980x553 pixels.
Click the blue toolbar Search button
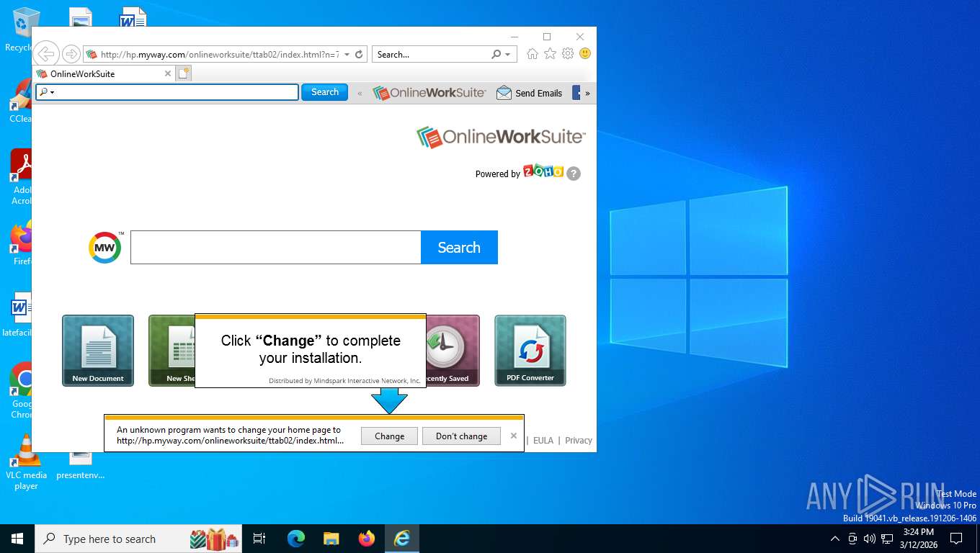[x=324, y=92]
